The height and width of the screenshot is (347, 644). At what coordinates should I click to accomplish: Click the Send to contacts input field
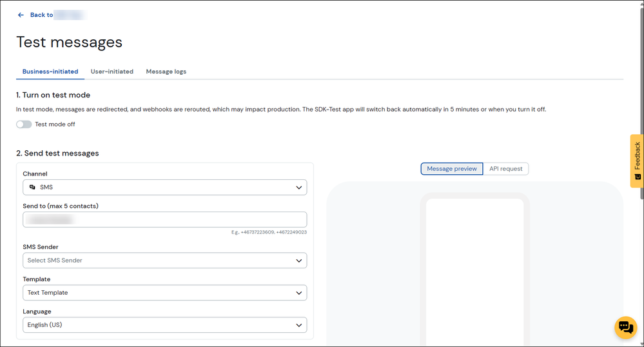tap(164, 219)
